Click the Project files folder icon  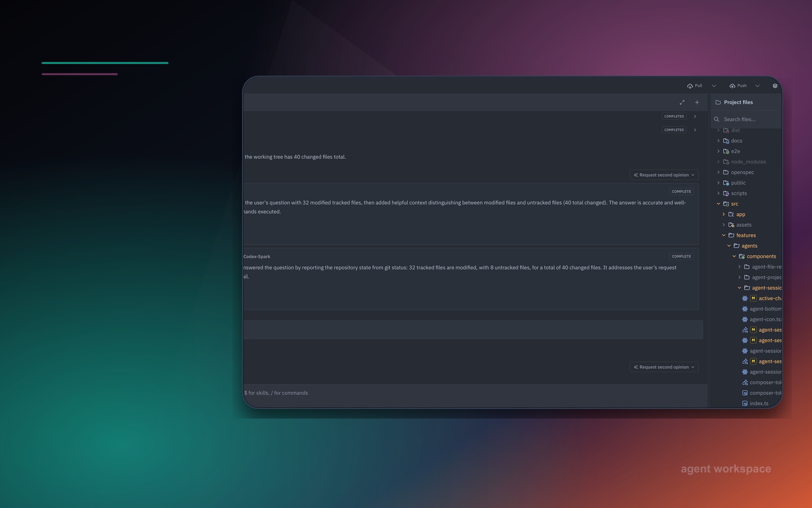(x=718, y=103)
